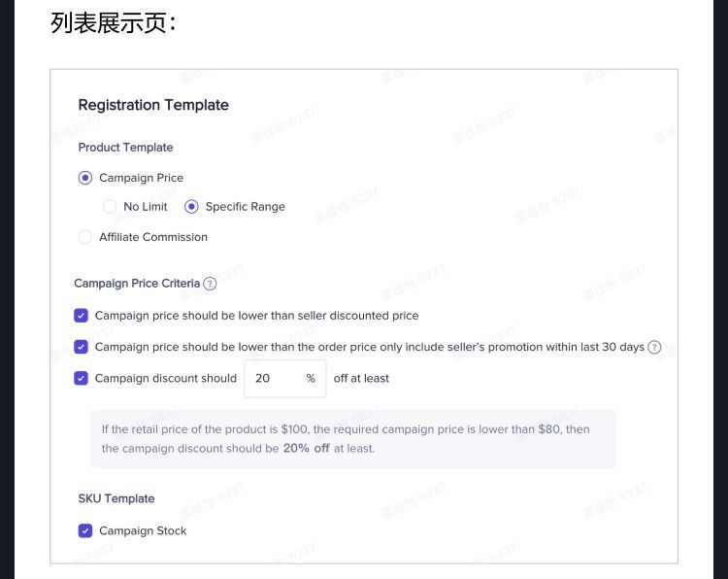Click the Campaign Price label text

[x=141, y=178]
